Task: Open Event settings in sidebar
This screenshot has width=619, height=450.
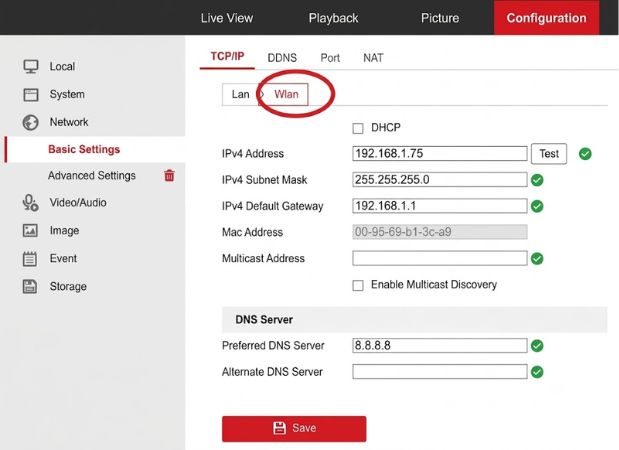Action: [x=63, y=259]
